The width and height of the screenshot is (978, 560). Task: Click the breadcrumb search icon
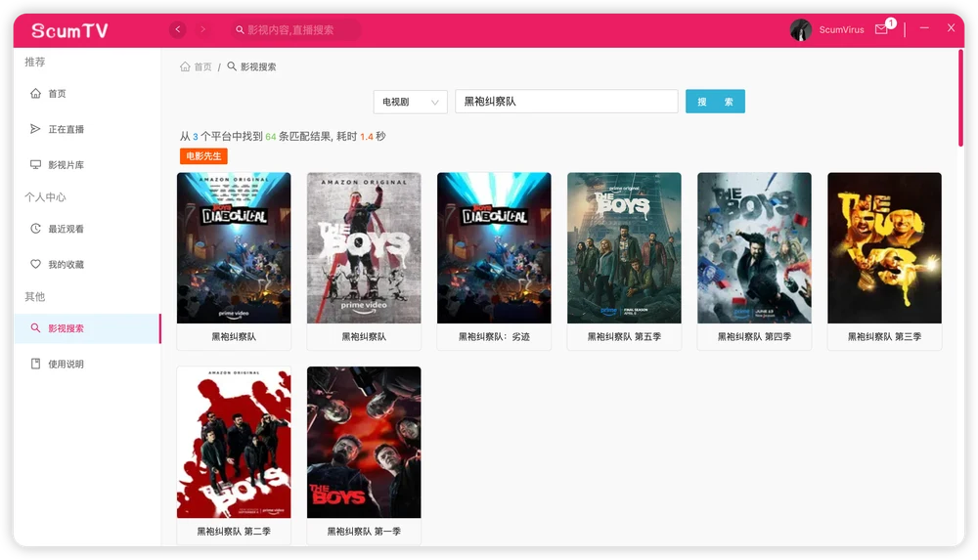point(232,66)
